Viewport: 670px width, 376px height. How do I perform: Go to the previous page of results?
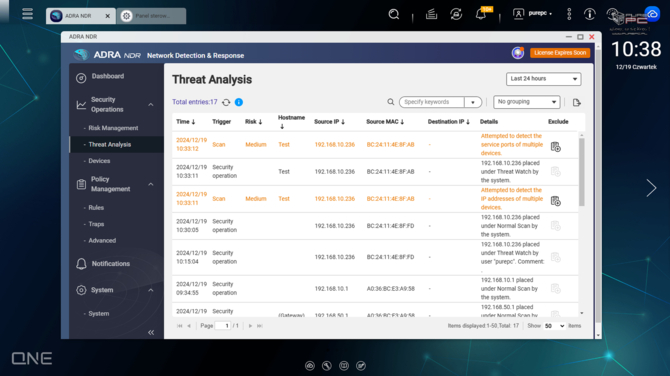click(189, 326)
